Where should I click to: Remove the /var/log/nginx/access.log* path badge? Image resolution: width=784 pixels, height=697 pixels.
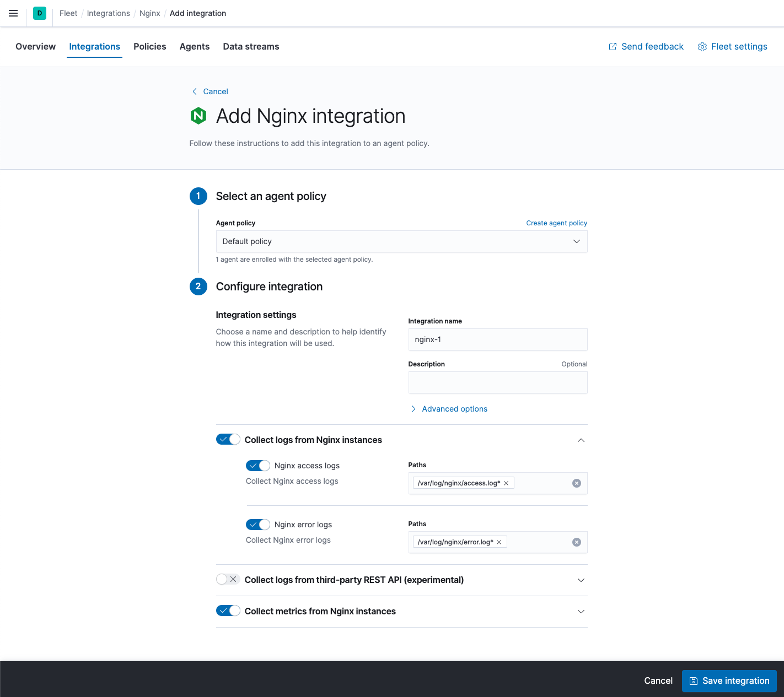506,483
